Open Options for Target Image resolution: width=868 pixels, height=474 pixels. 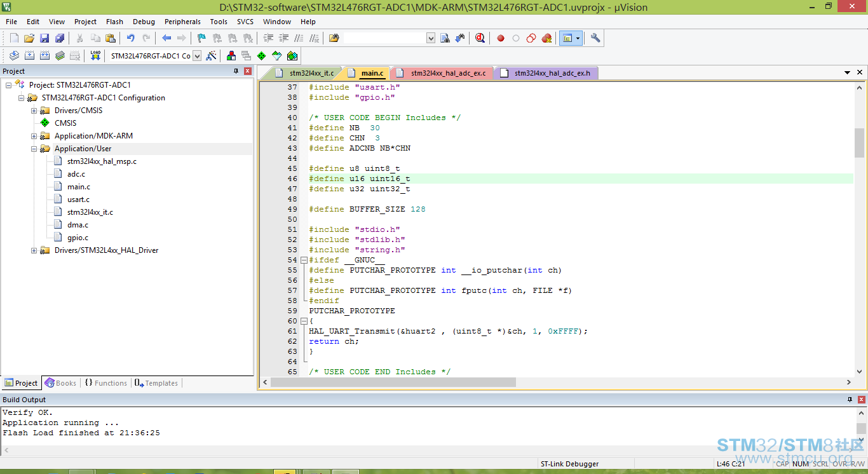coord(211,55)
